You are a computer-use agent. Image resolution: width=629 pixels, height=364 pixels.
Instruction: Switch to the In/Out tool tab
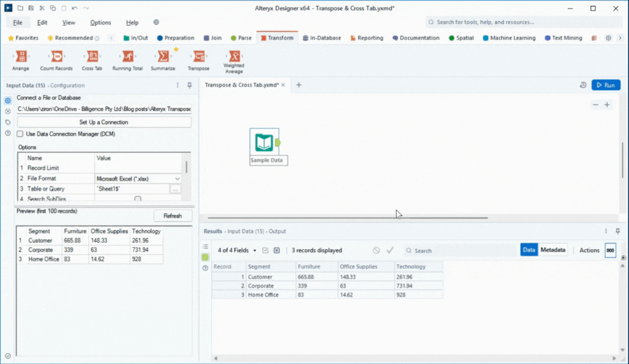click(x=136, y=38)
